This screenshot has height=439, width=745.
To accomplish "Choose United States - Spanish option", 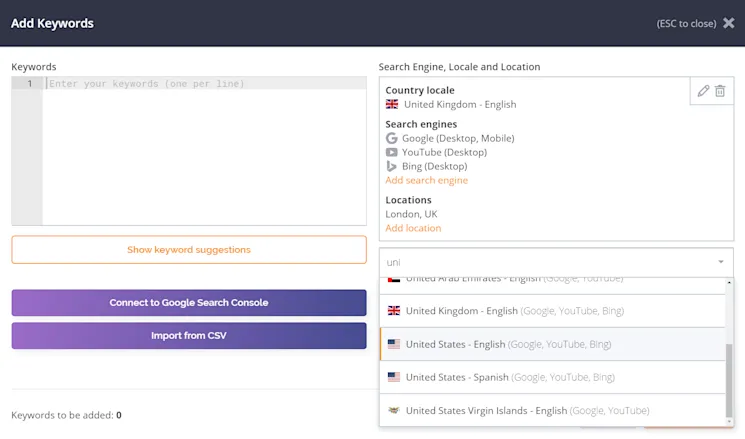I will click(x=456, y=377).
